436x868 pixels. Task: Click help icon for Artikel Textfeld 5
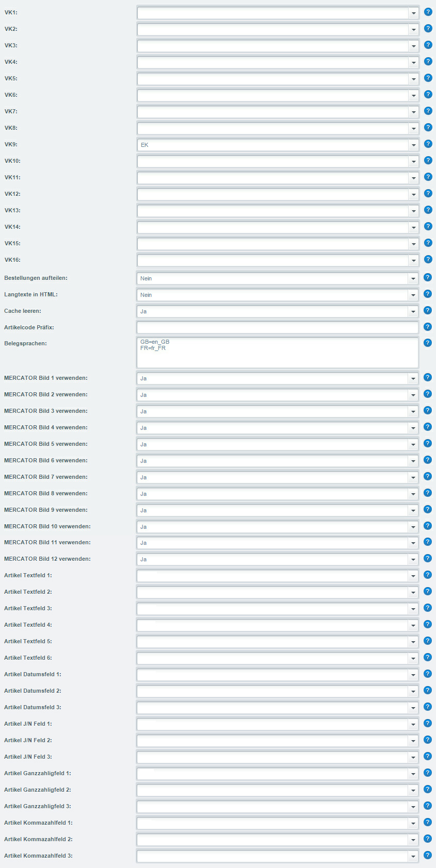[x=428, y=641]
